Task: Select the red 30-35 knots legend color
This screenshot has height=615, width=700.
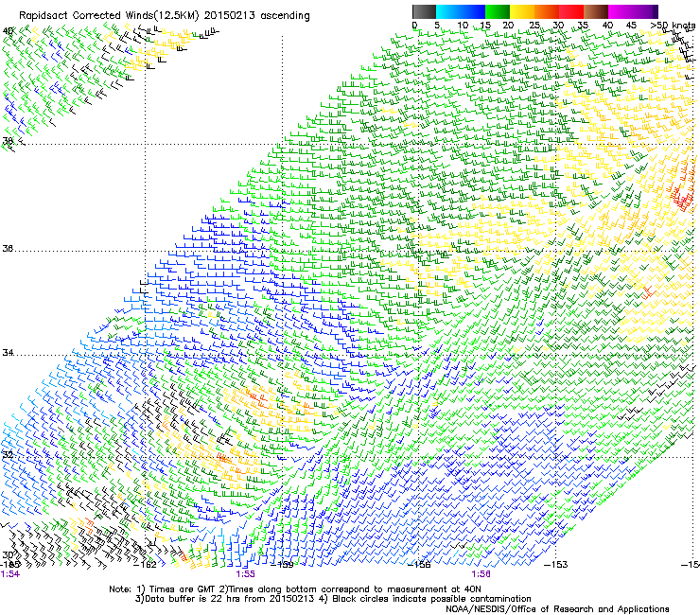Action: pyautogui.click(x=571, y=11)
